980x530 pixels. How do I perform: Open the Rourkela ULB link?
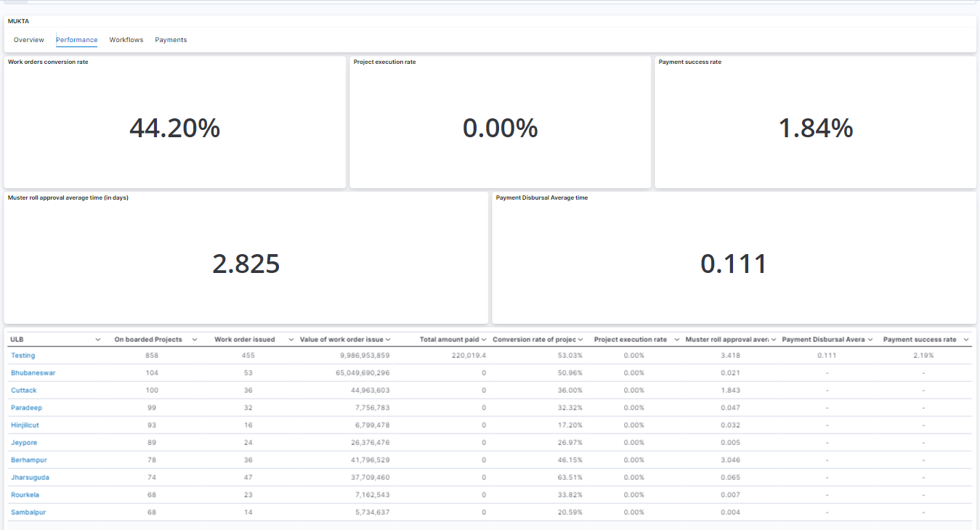(x=25, y=495)
